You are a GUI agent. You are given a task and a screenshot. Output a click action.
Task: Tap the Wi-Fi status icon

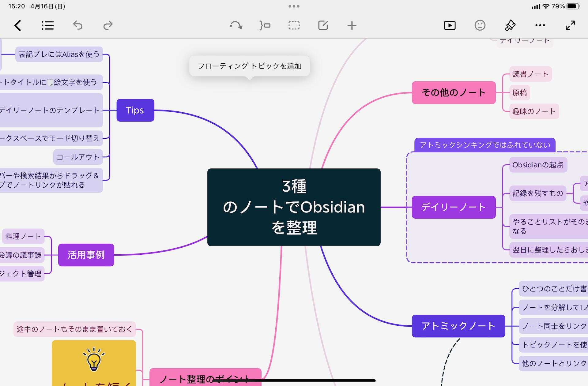pos(546,6)
